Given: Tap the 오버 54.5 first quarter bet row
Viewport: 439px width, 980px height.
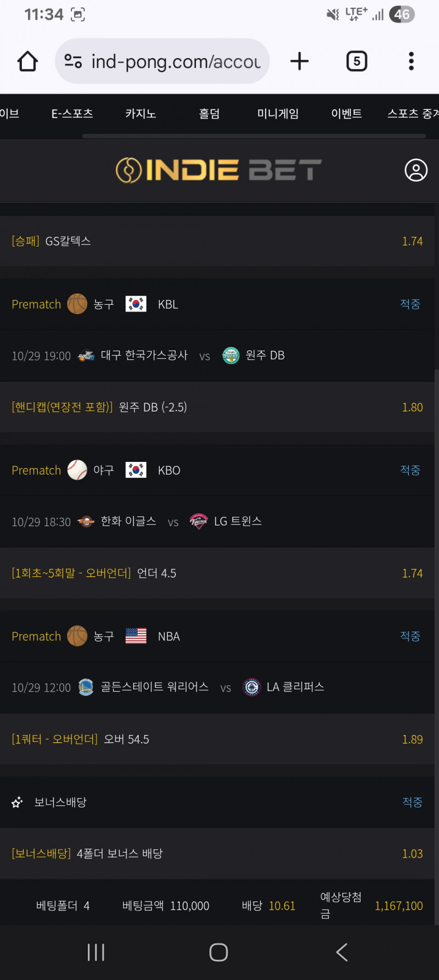Looking at the screenshot, I should 217,739.
